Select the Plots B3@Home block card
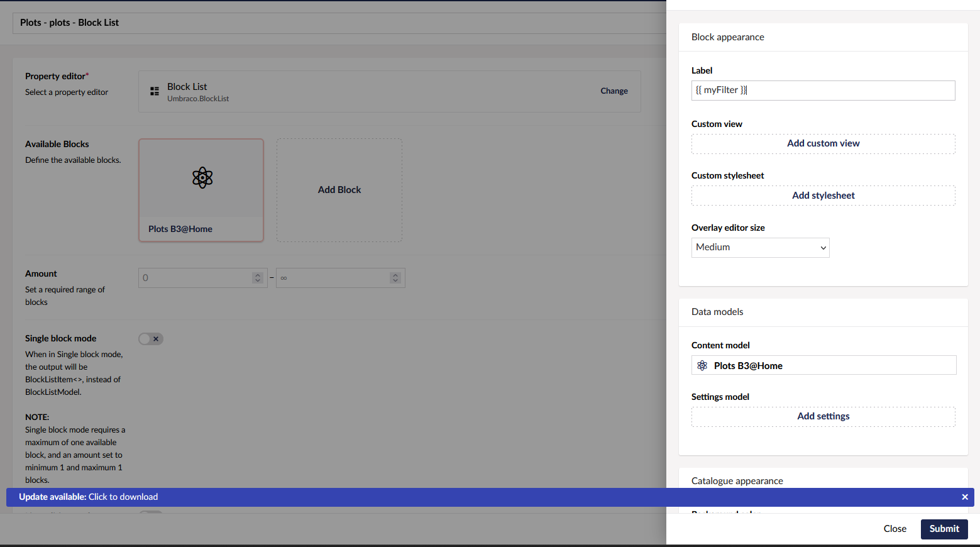The height and width of the screenshot is (547, 980). [x=201, y=190]
